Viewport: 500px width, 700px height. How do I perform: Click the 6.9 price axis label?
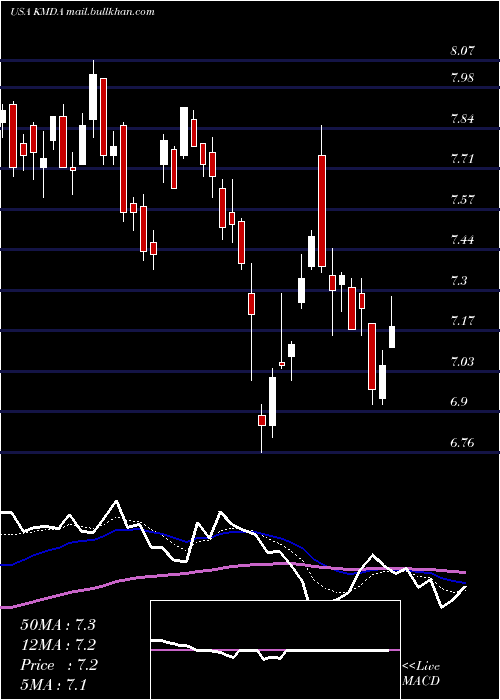459,402
